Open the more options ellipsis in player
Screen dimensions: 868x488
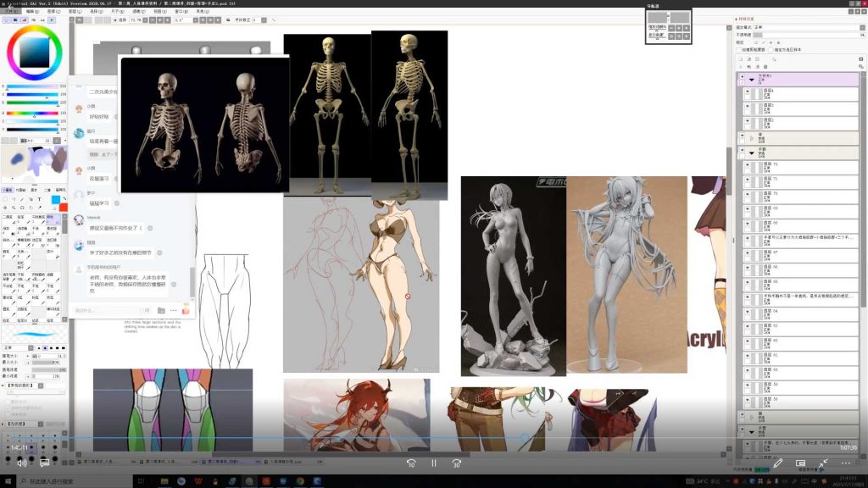pos(845,463)
